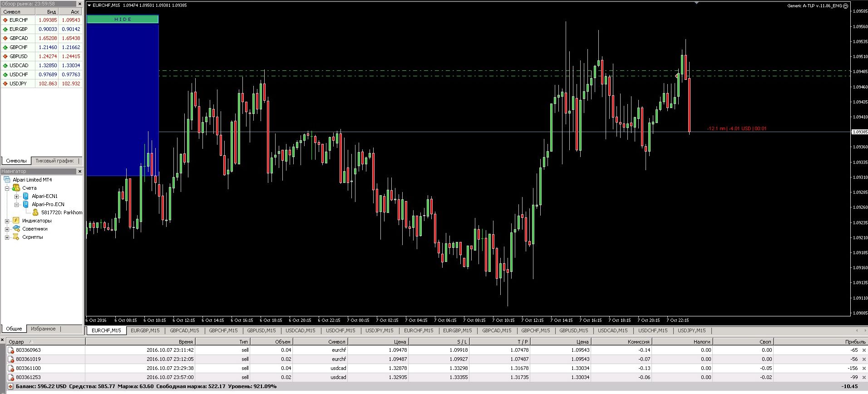Viewport: 868px width, 394px height.
Task: Click the Alpari-Pro.ECN server icon
Action: click(x=26, y=204)
